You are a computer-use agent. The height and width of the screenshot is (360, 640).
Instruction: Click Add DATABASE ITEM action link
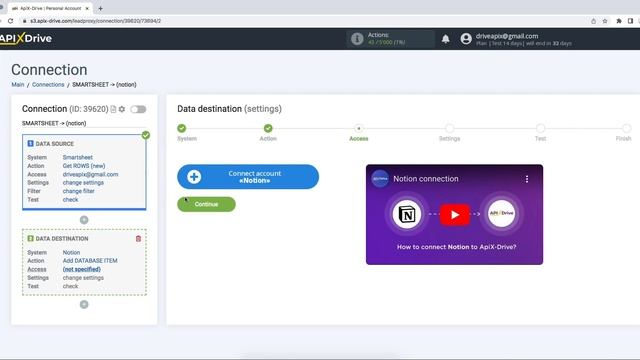[90, 260]
